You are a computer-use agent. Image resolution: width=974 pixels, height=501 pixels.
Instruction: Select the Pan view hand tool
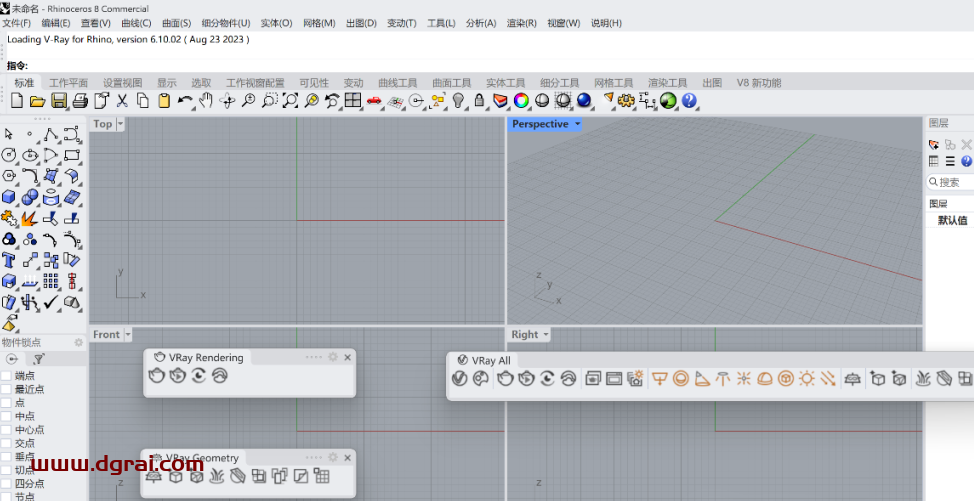[x=206, y=101]
